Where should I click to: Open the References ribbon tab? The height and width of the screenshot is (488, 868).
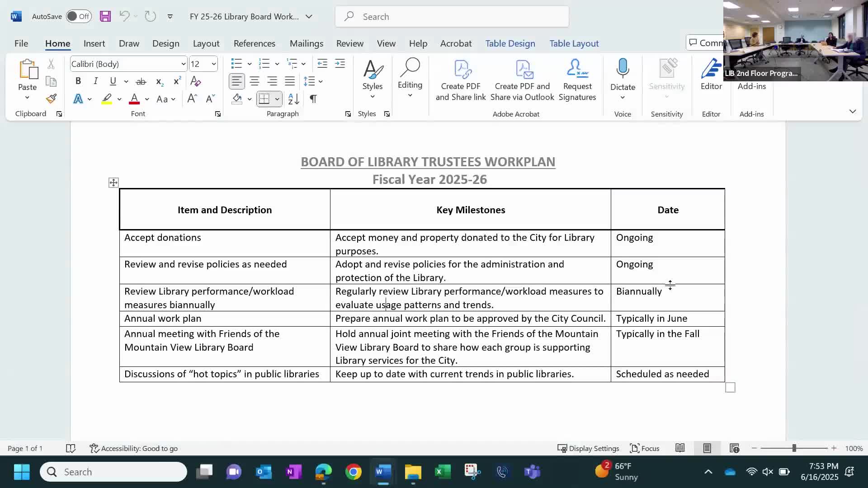254,43
